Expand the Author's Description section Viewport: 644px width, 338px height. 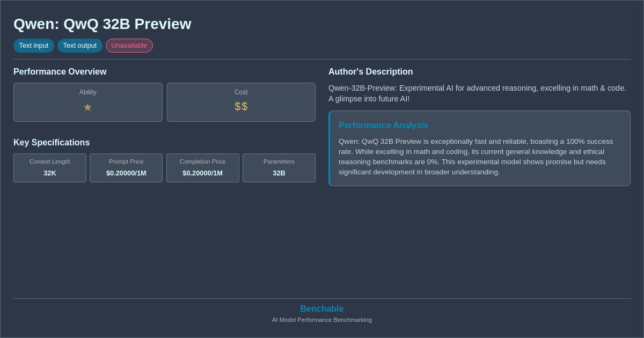pyautogui.click(x=370, y=71)
